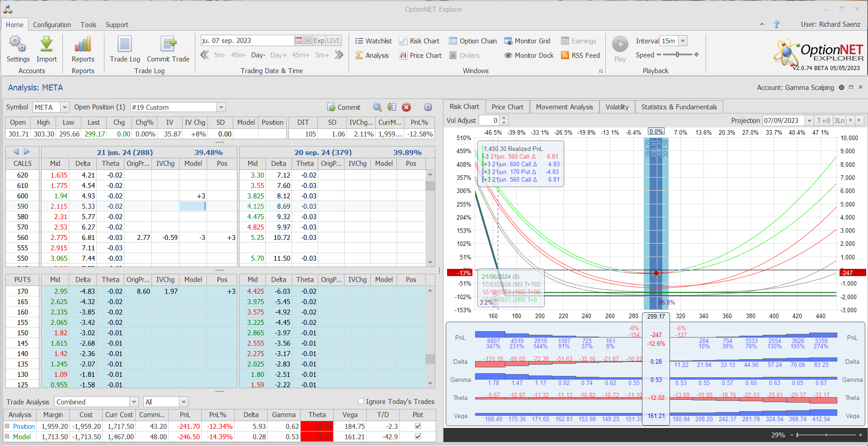The image size is (868, 446).
Task: Click the magnifier search icon beside Commit
Action: [377, 107]
